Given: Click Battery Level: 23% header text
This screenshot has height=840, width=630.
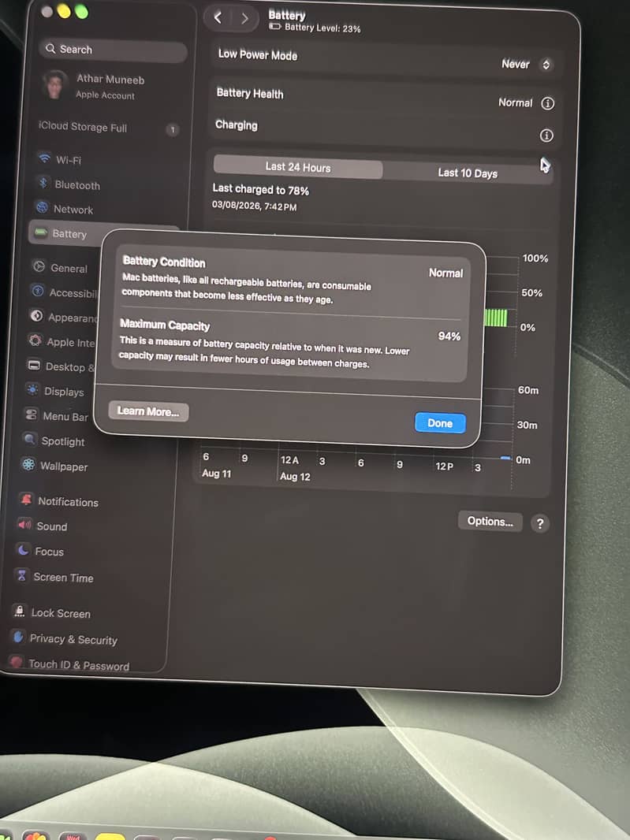Looking at the screenshot, I should click(322, 28).
